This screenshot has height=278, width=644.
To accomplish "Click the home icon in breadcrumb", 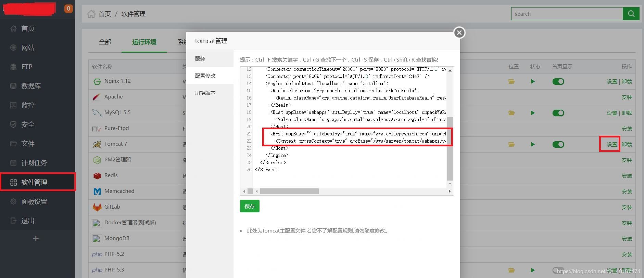I will click(91, 14).
